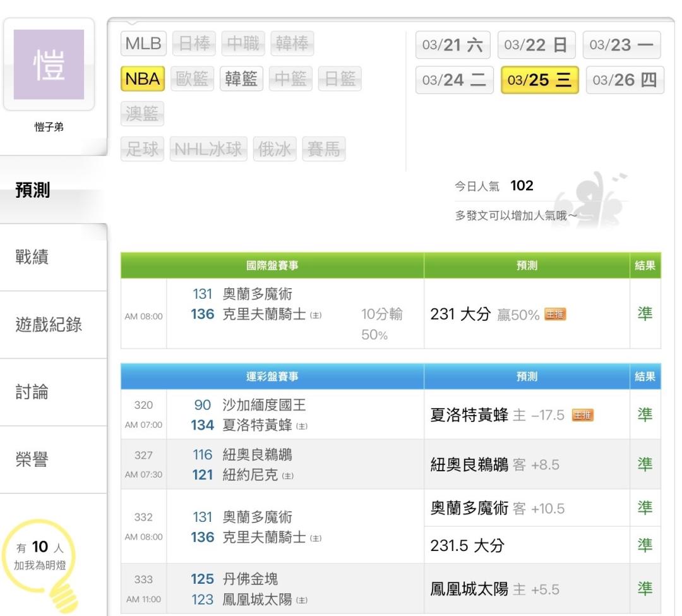Open the 榮譽 sidebar tab
Screen dimensions: 682x616
pyautogui.click(x=53, y=459)
